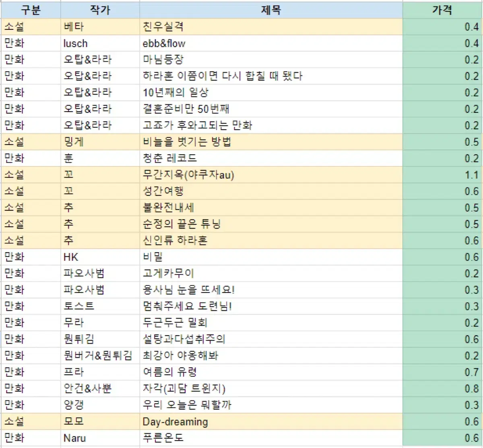
Task: Click the title 최강아 야옹해봐
Action: 180,356
